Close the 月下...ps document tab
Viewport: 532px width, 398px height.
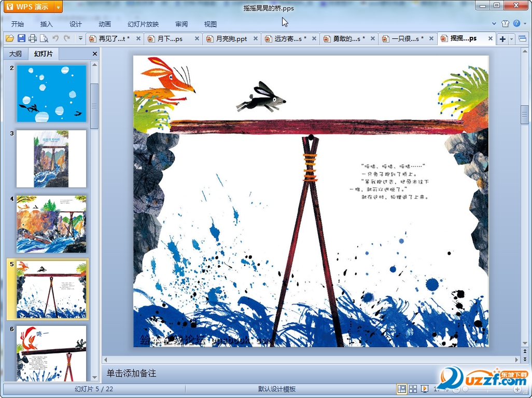tap(197, 39)
